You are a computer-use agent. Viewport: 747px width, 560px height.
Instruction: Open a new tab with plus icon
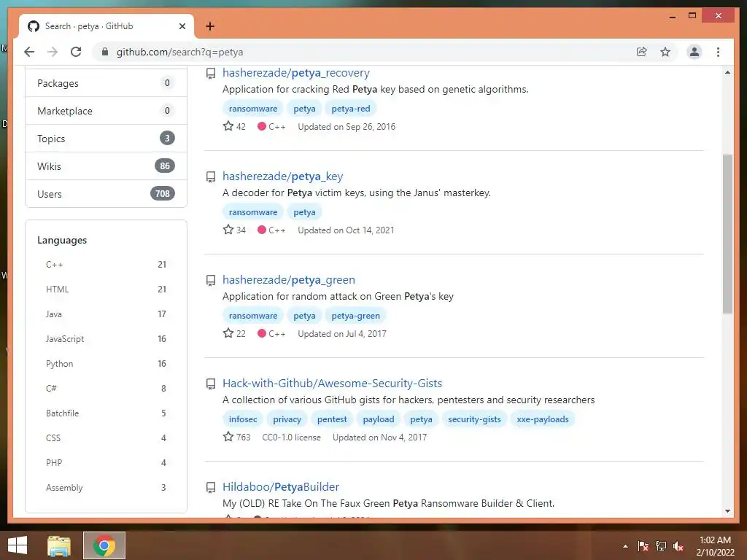tap(209, 26)
